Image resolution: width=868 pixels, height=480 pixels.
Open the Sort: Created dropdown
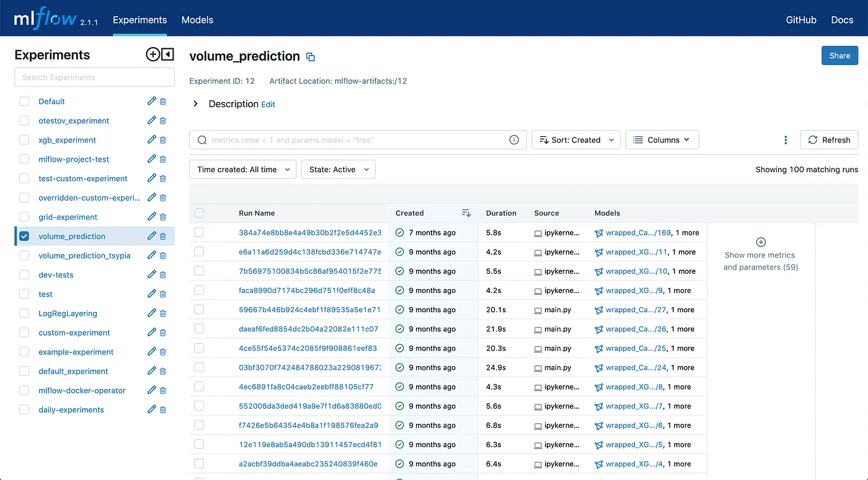pos(576,140)
